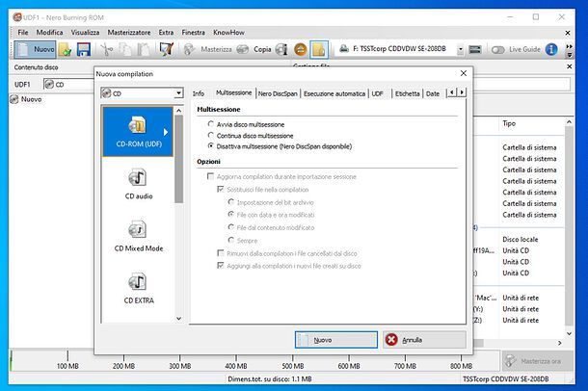Click compilation list scroll up arrow
Image resolution: width=588 pixels, height=391 pixels.
179,111
